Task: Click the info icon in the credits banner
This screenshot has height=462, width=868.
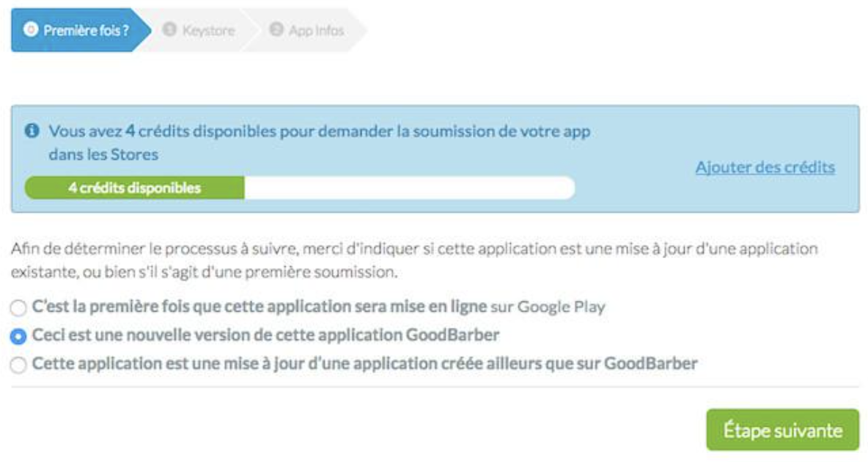Action: pyautogui.click(x=31, y=133)
